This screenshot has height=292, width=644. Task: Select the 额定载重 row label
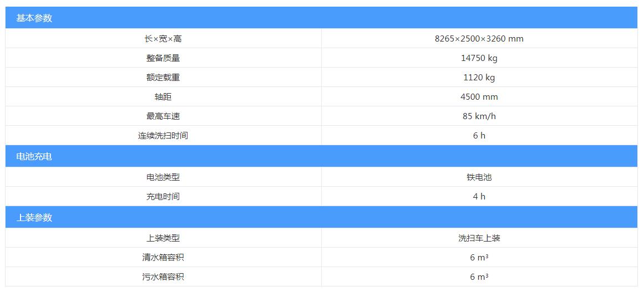click(x=163, y=78)
